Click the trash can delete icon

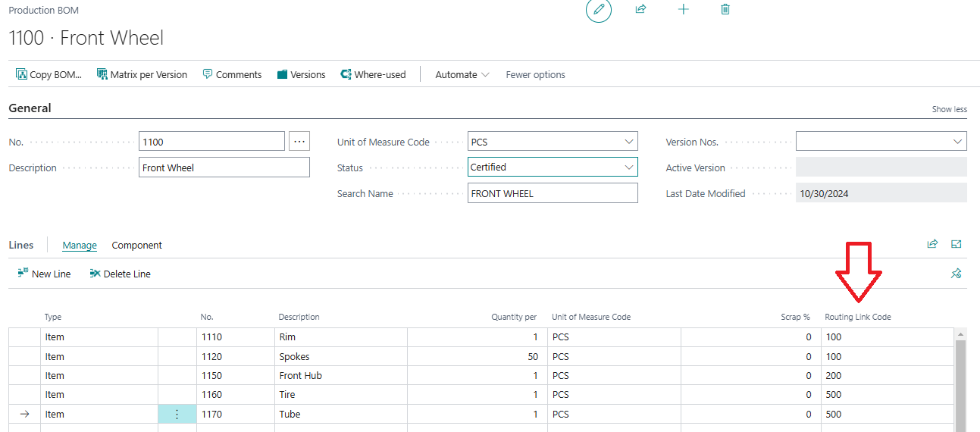(725, 9)
